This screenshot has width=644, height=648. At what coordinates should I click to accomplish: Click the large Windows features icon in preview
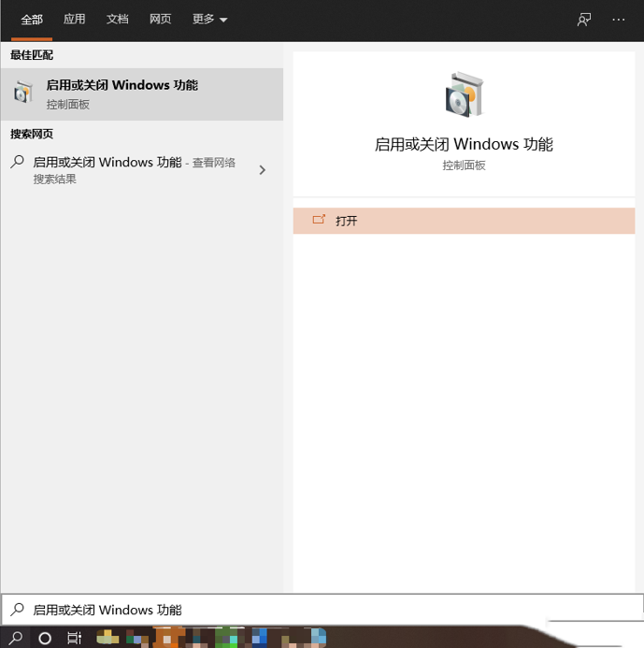[465, 94]
